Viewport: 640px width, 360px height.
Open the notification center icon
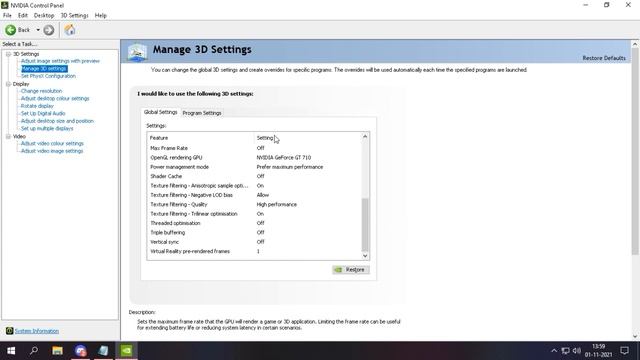[624, 351]
